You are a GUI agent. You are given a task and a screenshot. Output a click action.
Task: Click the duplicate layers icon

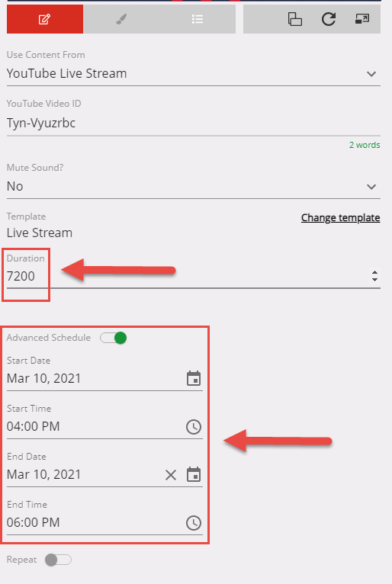294,19
